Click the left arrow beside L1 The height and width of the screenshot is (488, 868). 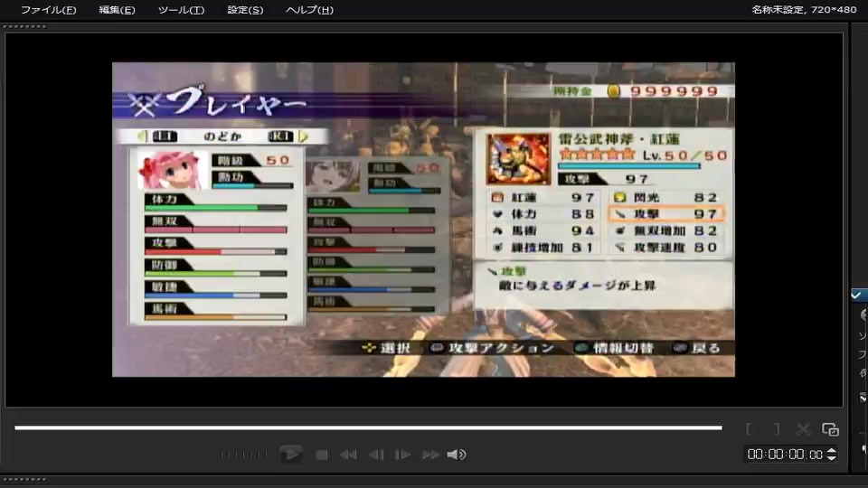pos(142,136)
